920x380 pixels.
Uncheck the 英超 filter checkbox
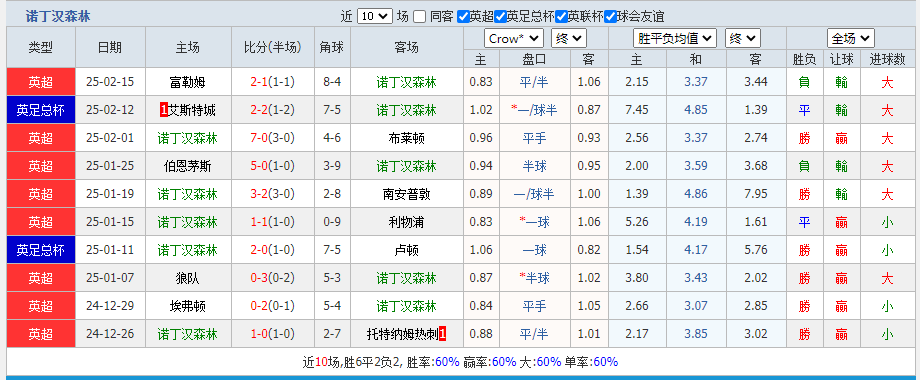(x=463, y=17)
